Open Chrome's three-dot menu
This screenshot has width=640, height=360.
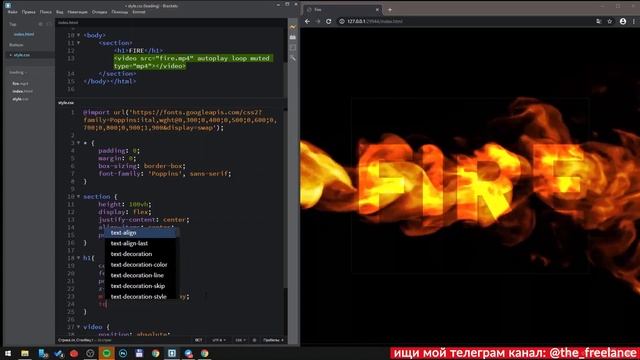coord(634,21)
